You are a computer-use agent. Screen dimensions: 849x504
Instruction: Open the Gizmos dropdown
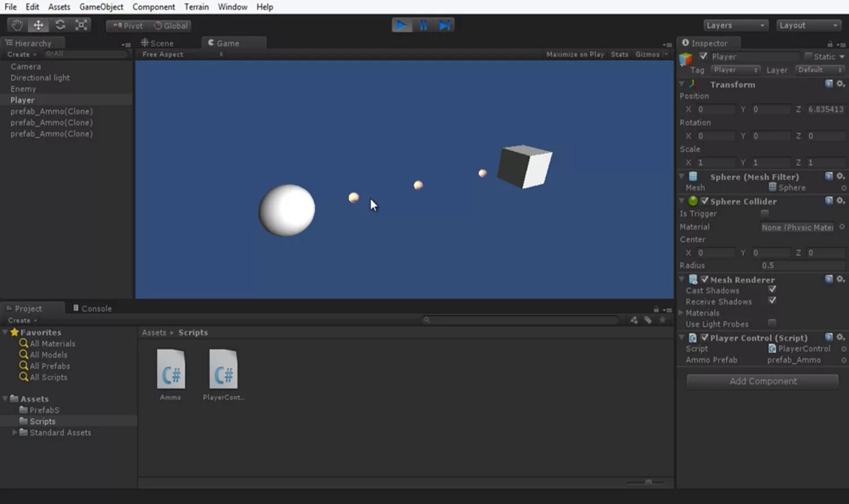pyautogui.click(x=651, y=54)
